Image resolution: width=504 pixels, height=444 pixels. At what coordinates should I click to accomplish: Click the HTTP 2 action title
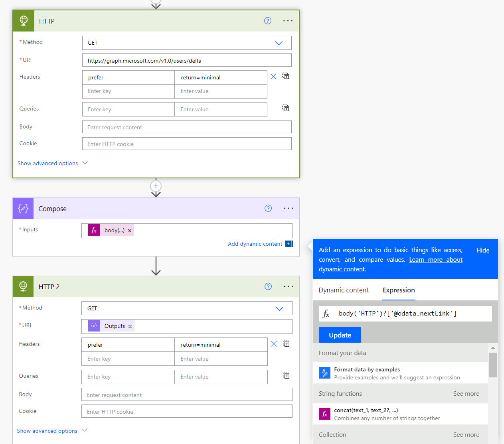coord(49,287)
